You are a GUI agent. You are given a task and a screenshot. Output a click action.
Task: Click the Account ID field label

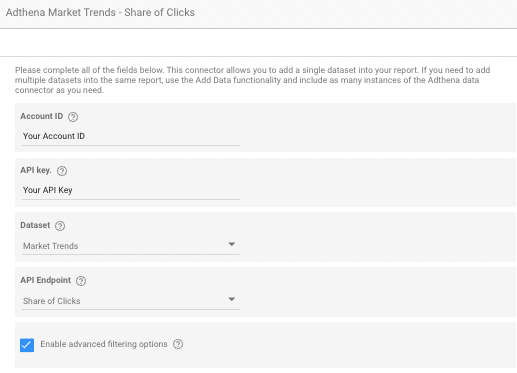[42, 116]
